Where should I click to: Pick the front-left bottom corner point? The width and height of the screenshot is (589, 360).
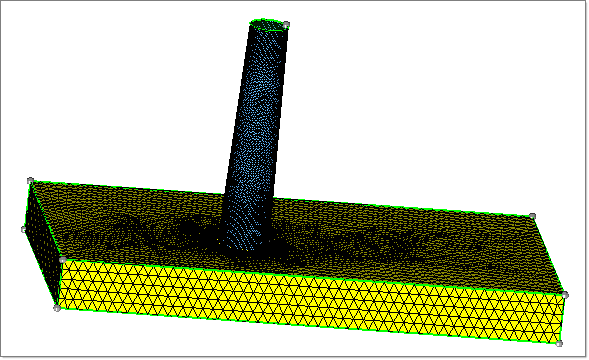57,308
